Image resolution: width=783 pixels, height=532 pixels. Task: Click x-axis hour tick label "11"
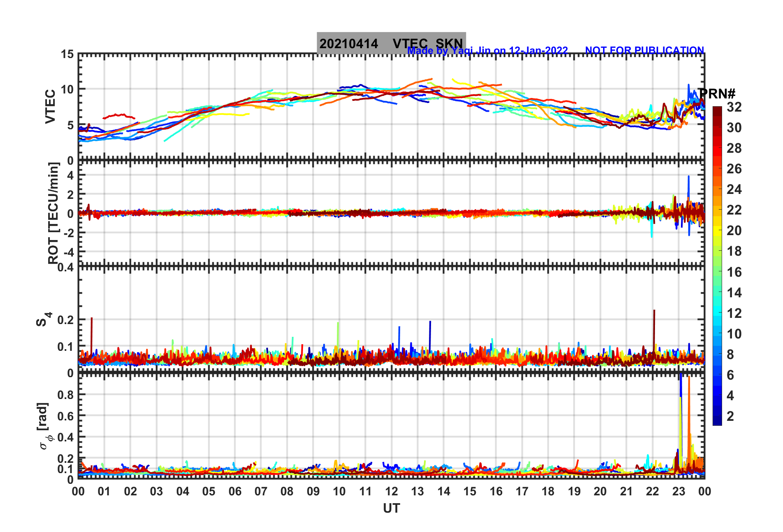pyautogui.click(x=365, y=491)
